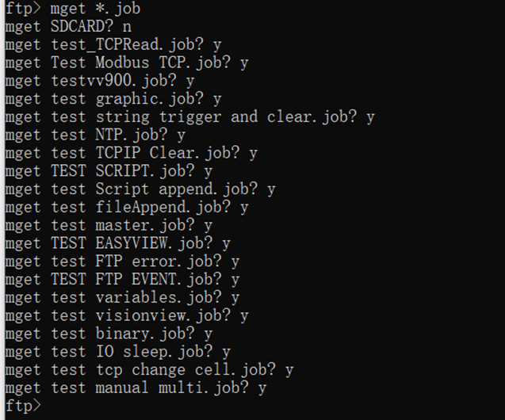Click the TEST SCRIPT.job line

108,171
